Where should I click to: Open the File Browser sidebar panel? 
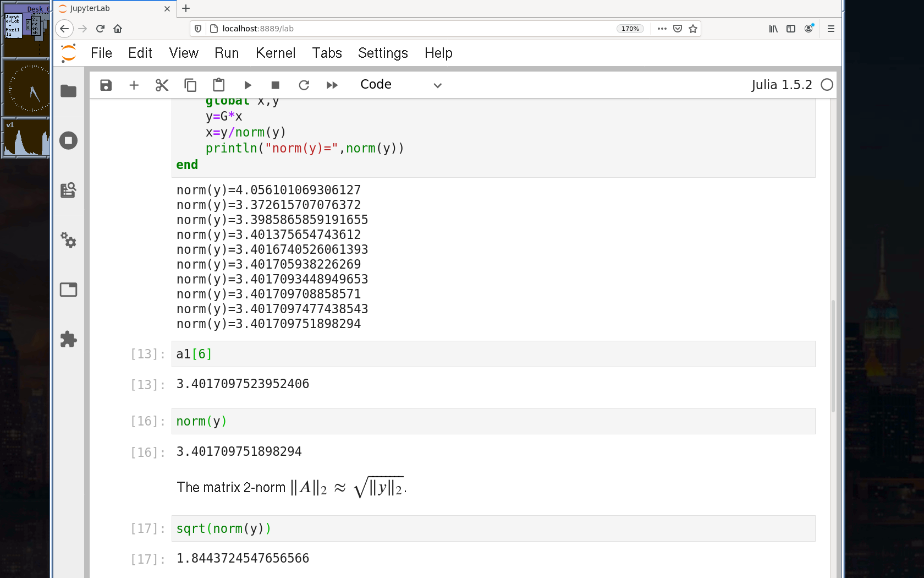[x=68, y=91]
